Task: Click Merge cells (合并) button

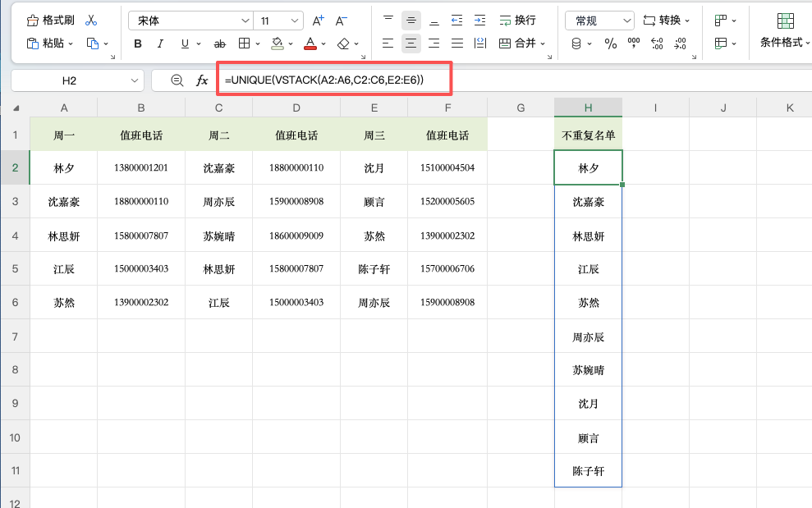Action: tap(517, 43)
